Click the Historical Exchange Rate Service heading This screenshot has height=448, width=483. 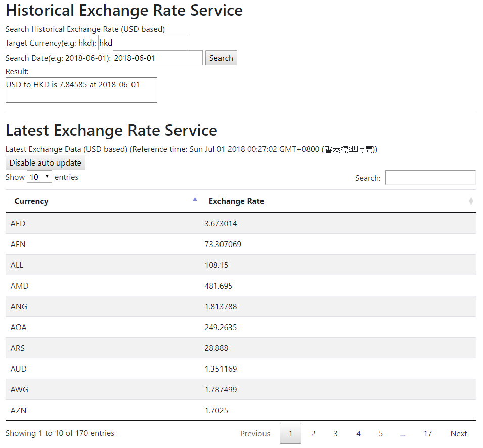click(124, 10)
